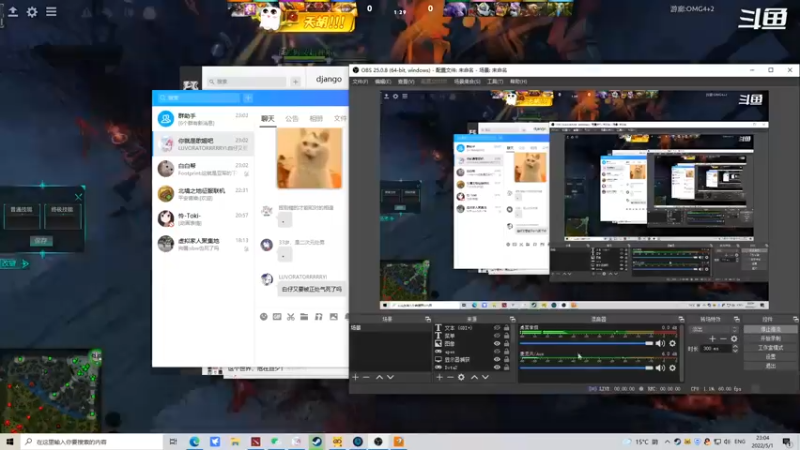800x450 pixels.
Task: Toggle visibility of the display capture source
Action: [497, 359]
